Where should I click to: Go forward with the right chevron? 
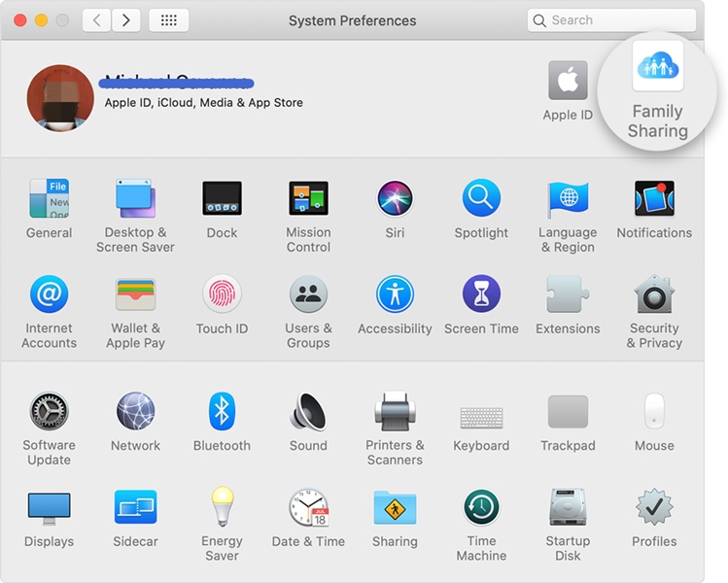125,20
